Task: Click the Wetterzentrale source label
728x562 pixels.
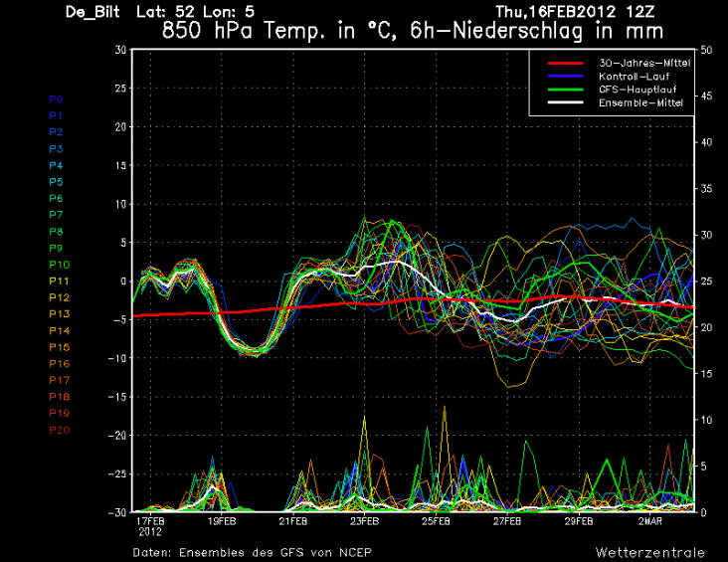Action: click(x=650, y=553)
